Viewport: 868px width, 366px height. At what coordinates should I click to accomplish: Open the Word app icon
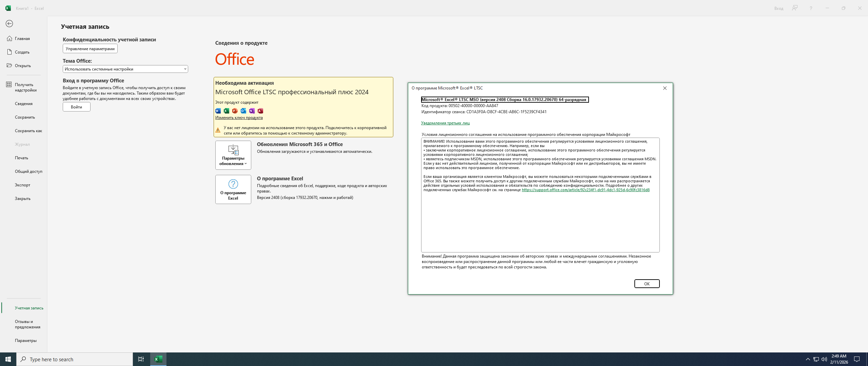(x=218, y=111)
